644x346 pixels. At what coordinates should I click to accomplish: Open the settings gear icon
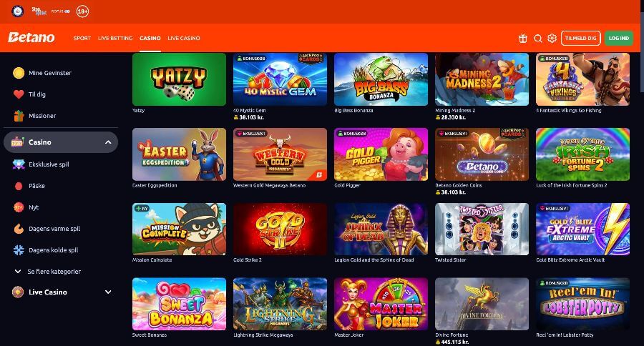coord(552,38)
